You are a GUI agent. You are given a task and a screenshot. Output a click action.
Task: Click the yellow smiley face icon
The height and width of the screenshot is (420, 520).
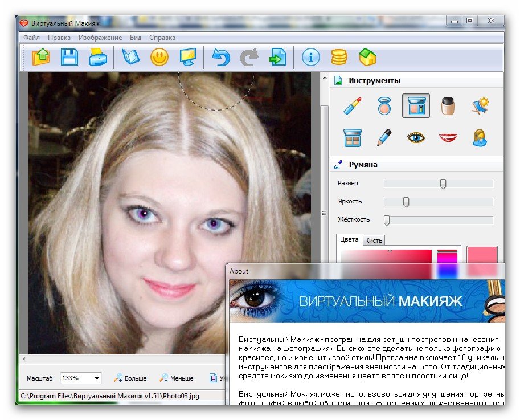point(159,57)
